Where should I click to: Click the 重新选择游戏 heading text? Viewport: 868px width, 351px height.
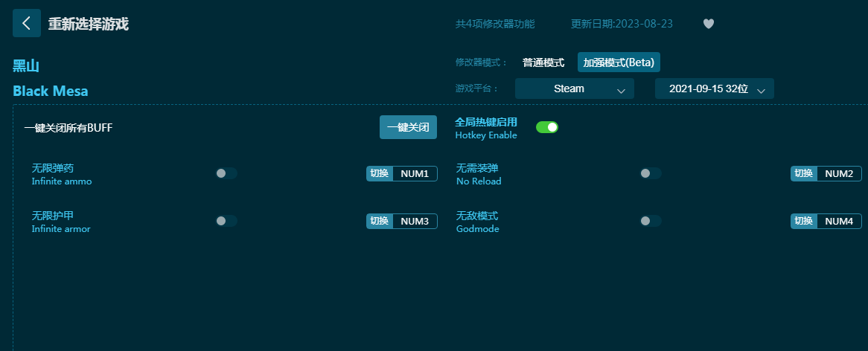coord(89,24)
